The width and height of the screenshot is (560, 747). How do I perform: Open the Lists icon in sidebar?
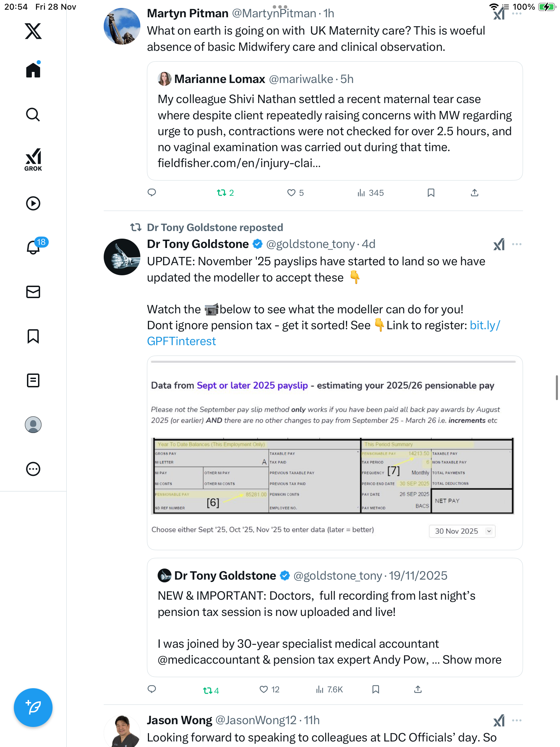pos(33,380)
